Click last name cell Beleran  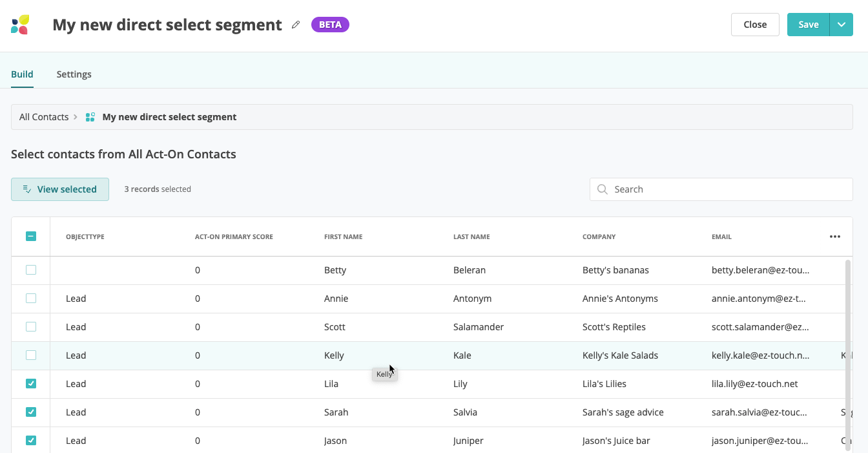tap(470, 270)
